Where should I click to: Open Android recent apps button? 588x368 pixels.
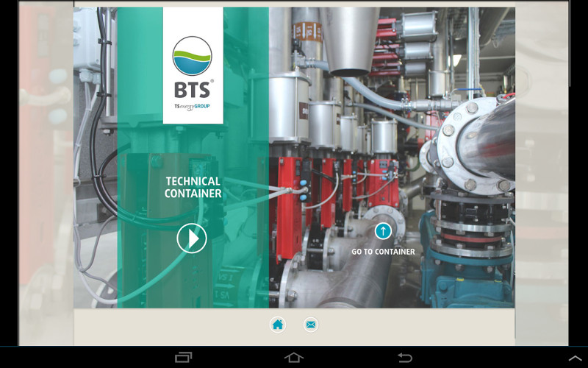pyautogui.click(x=183, y=357)
